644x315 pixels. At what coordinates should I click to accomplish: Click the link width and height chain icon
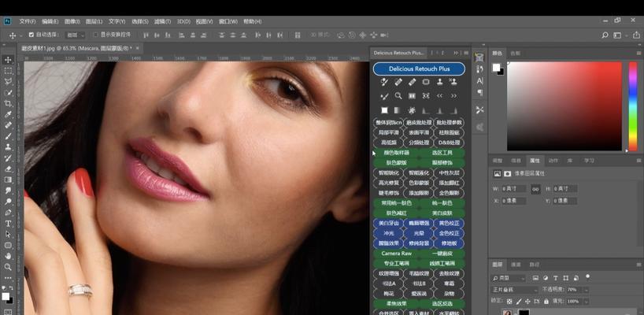[x=535, y=189]
